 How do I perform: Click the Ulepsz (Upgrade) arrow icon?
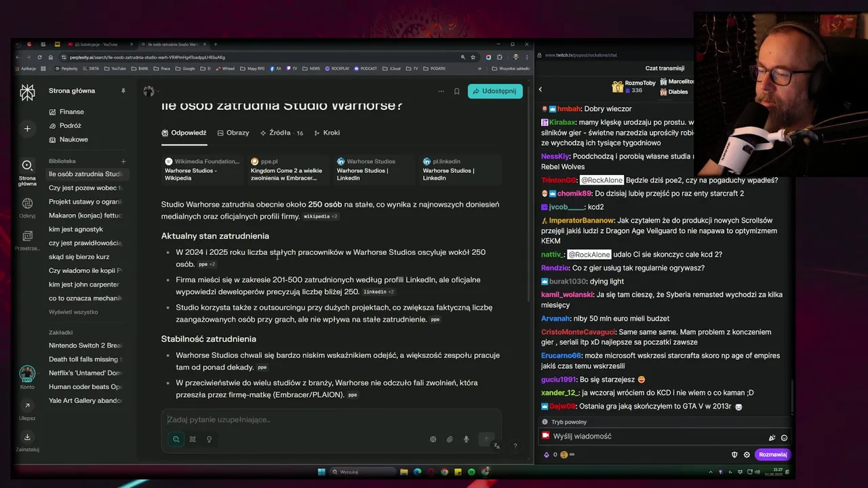(x=27, y=405)
